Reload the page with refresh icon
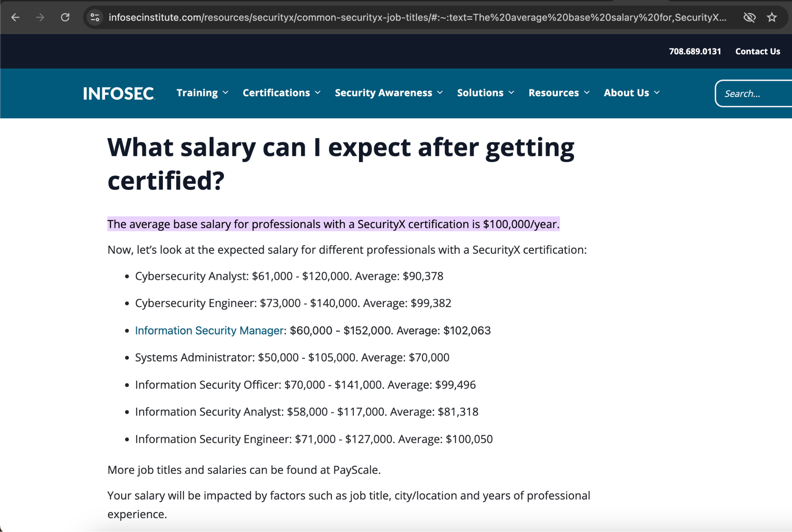The image size is (792, 532). click(65, 17)
